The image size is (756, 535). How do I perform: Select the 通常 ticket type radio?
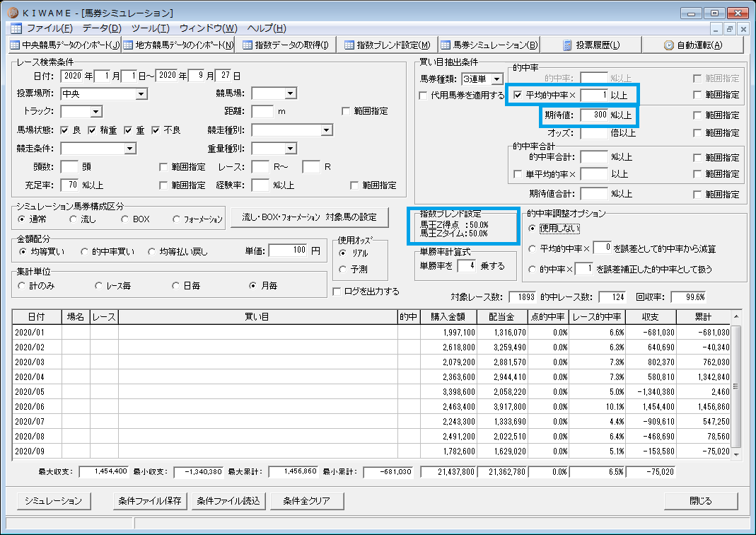21,219
